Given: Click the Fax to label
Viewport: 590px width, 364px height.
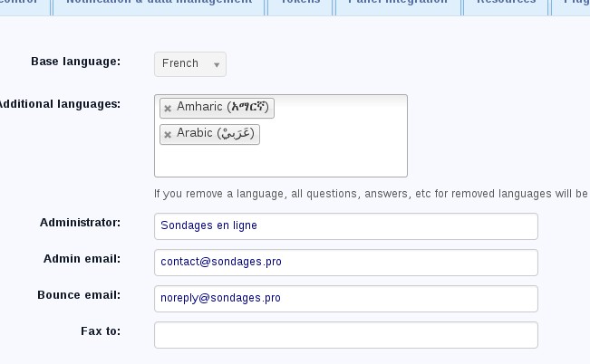Looking at the screenshot, I should (101, 331).
